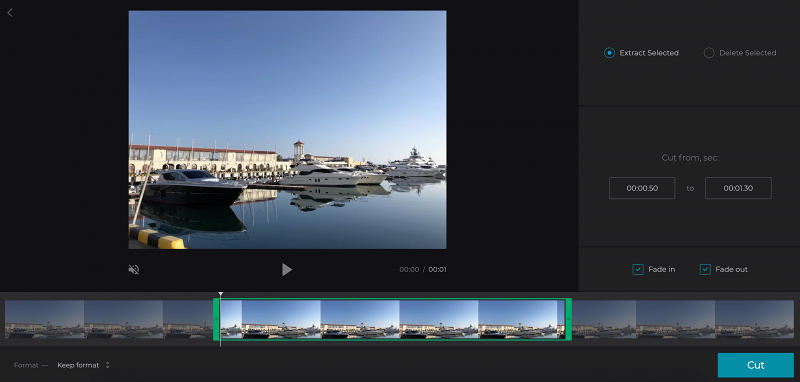Screen dimensions: 800x382
Task: Go back using the arrow icon
Action: (x=10, y=13)
